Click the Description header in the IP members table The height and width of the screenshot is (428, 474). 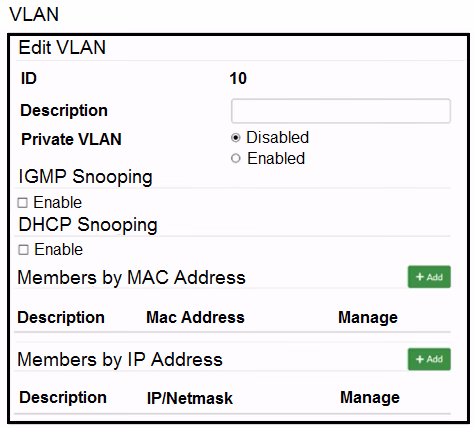coord(63,397)
